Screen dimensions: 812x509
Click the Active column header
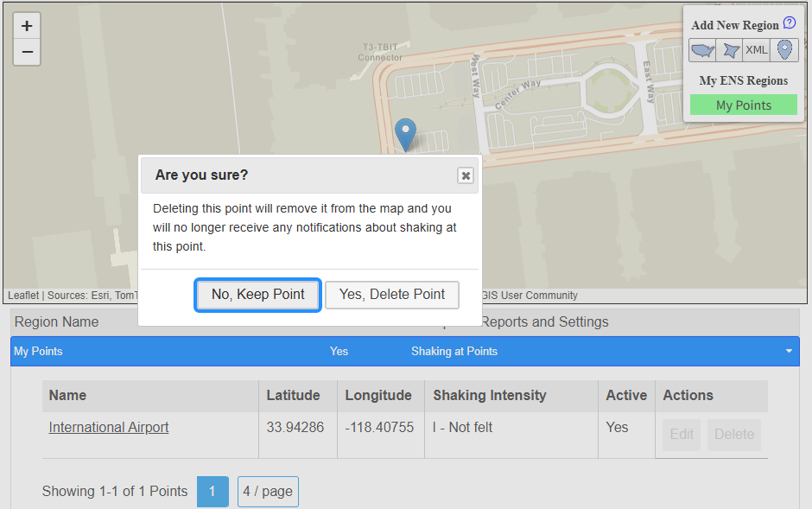(x=626, y=396)
